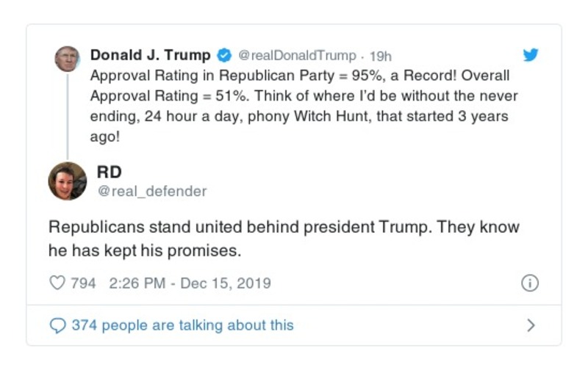Open Donald J. Trump's profile picture
The image size is (588, 373).
pos(68,59)
